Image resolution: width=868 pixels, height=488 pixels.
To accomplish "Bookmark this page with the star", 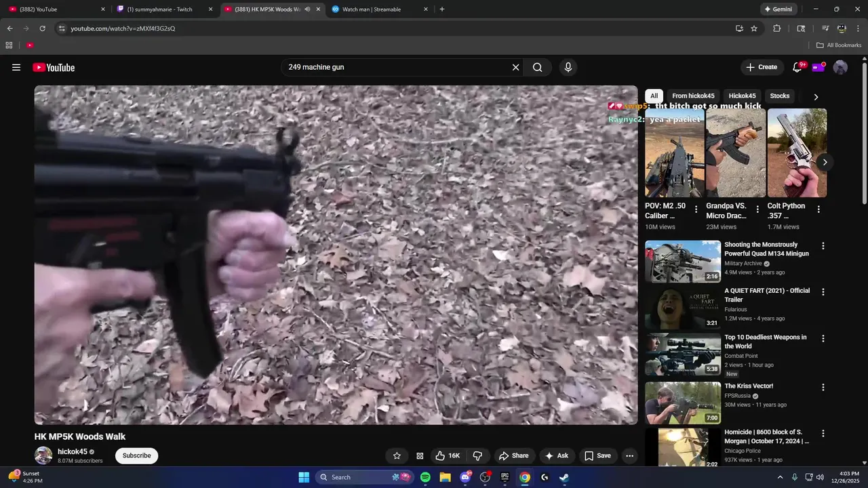I will click(x=754, y=28).
